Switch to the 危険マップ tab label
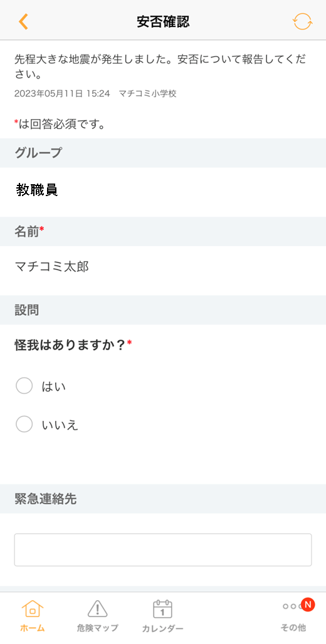Image resolution: width=326 pixels, height=644 pixels. [97, 628]
